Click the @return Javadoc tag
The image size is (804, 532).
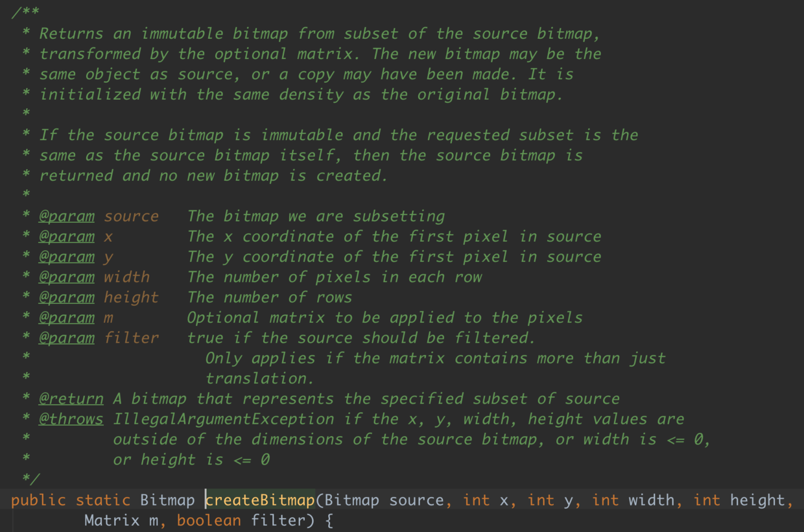(x=71, y=399)
